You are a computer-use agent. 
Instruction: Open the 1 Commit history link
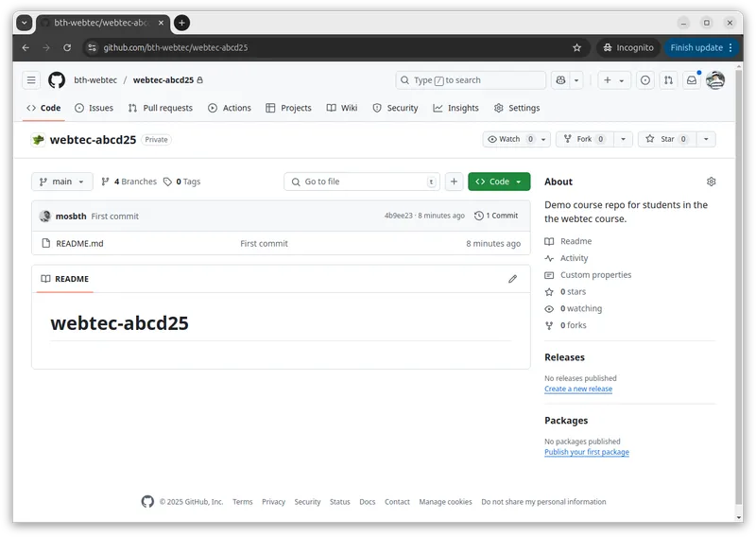click(496, 216)
